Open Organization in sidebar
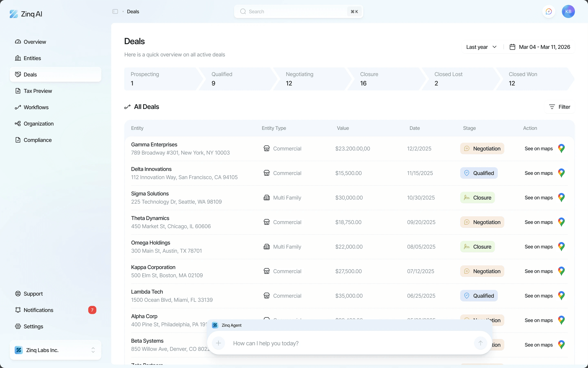588x368 pixels. [55, 124]
